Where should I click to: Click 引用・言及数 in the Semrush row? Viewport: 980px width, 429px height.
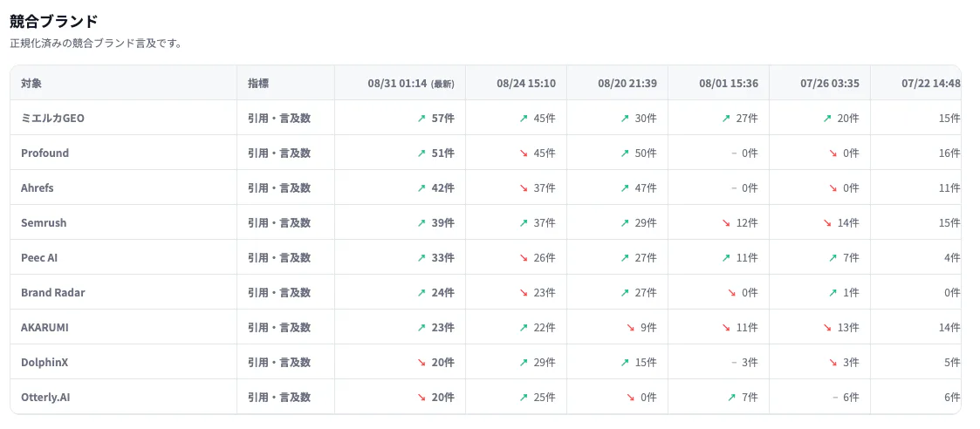(279, 223)
